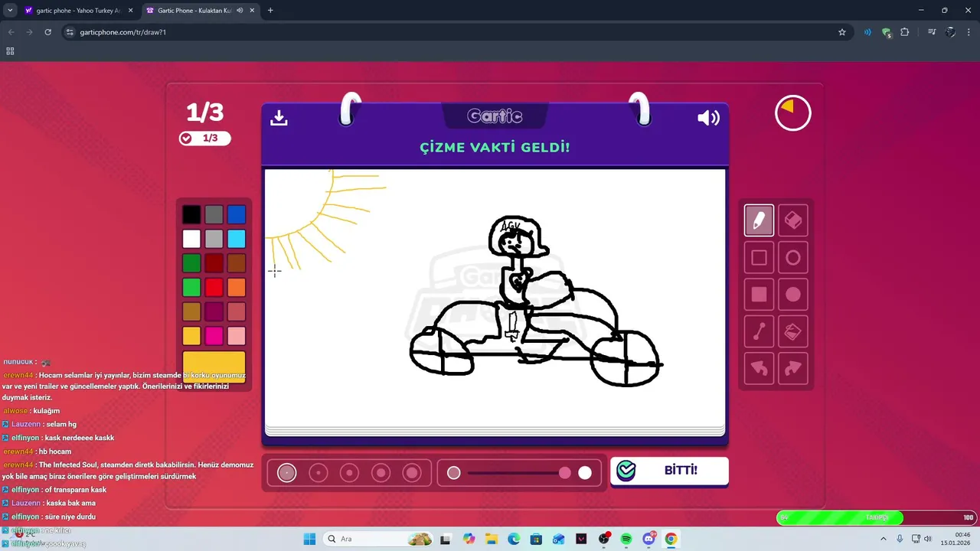
Task: Click the blue sound-wave extension icon
Action: click(x=867, y=32)
